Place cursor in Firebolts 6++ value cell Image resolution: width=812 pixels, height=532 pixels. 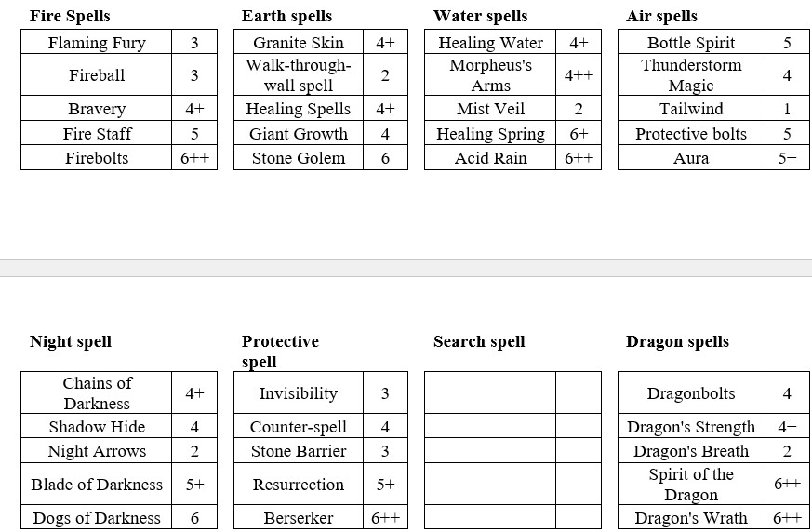point(194,158)
